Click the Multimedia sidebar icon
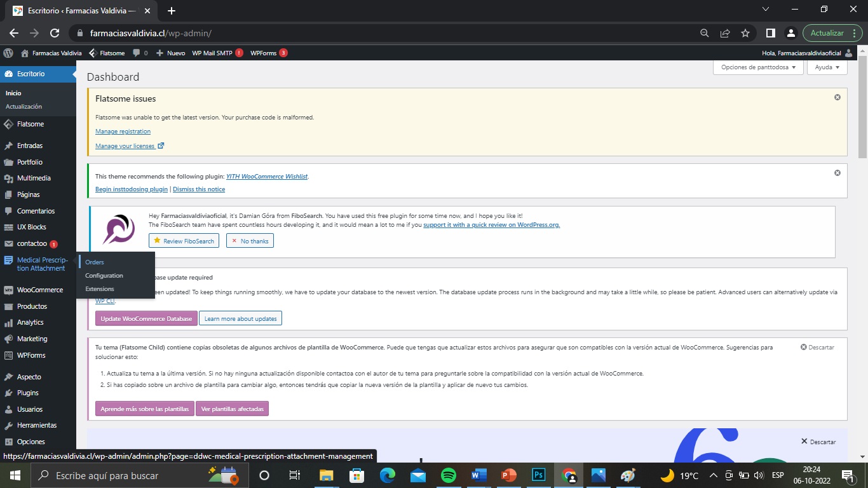 coord(8,179)
